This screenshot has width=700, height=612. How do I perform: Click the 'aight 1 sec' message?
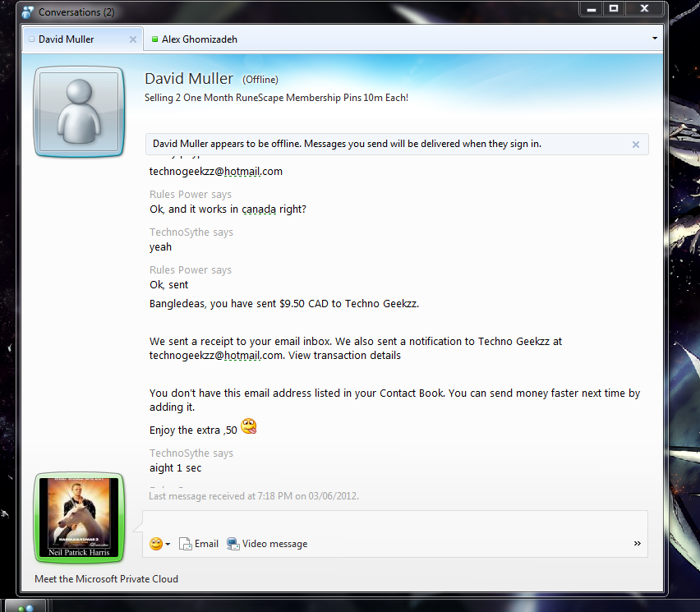tap(176, 467)
